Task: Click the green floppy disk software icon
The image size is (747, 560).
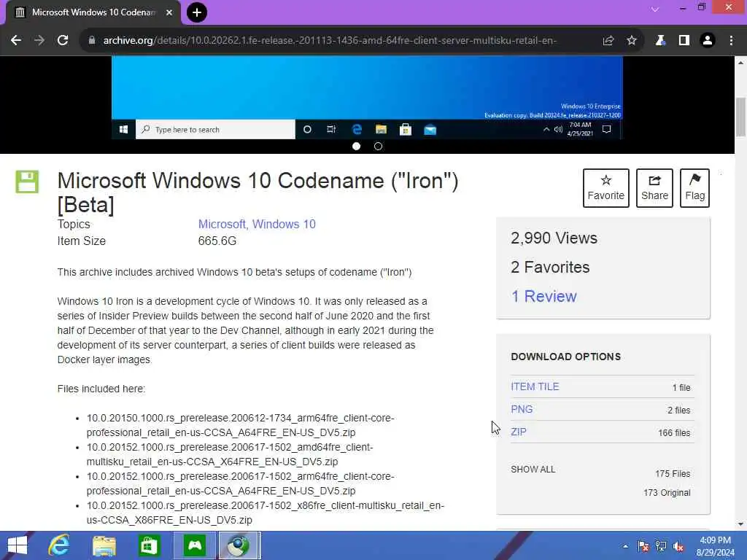Action: tap(27, 182)
